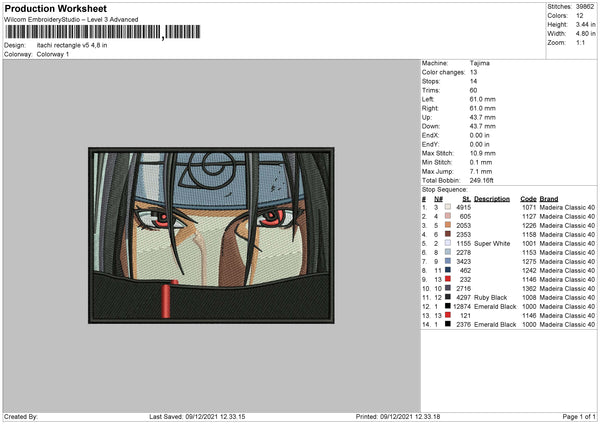Click red swatch for stop 13 (121 stitches)
The image size is (600, 424).
tap(448, 315)
